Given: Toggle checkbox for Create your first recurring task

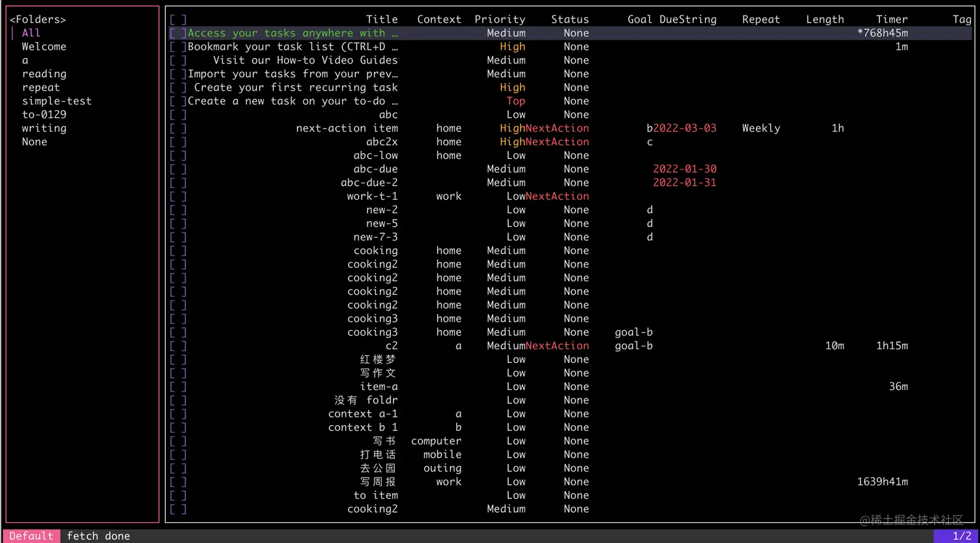Looking at the screenshot, I should point(178,87).
